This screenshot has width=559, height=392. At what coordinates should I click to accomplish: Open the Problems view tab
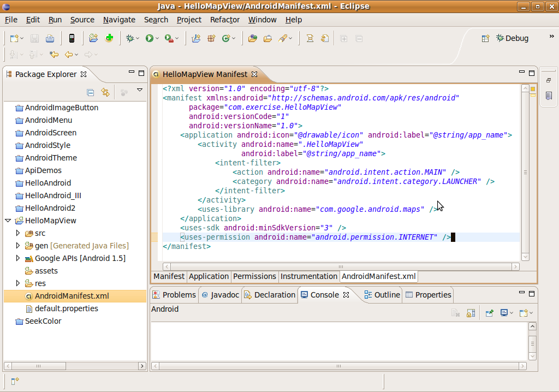click(x=174, y=295)
